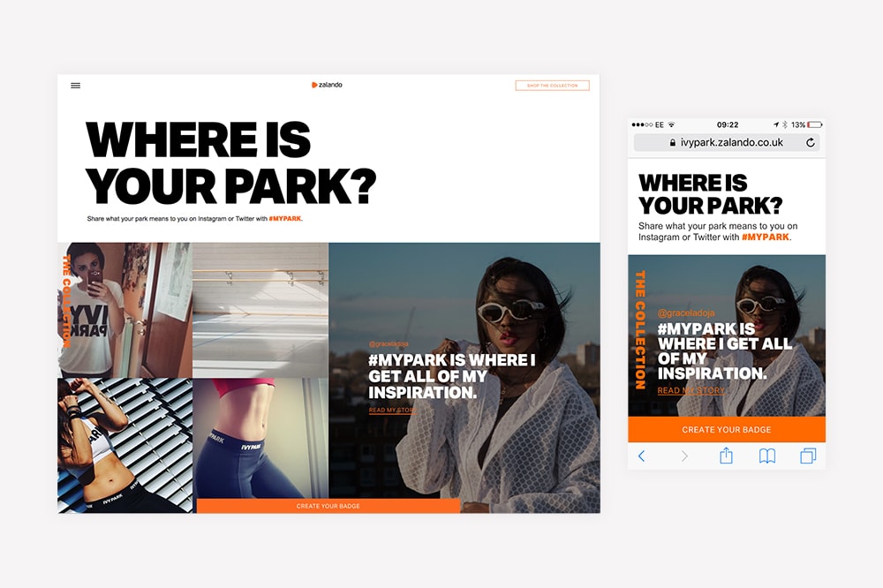Click Shop The Collection button
The image size is (883, 588).
click(553, 86)
